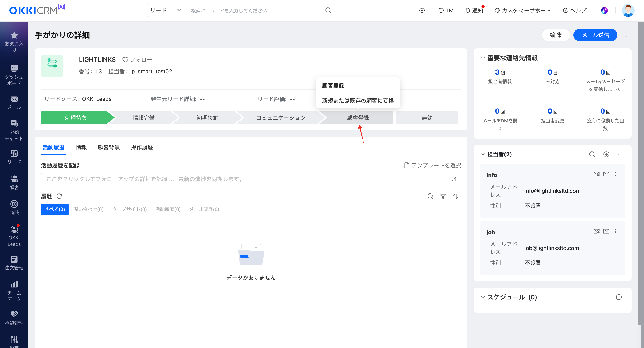Open 顧客 section in the sidebar
Viewport: 644px width, 348px height.
click(x=14, y=182)
